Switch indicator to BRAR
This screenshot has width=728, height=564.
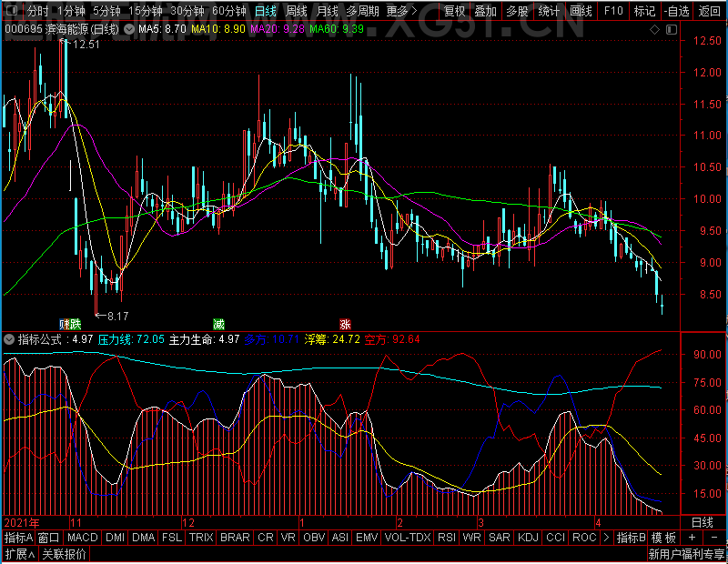click(x=235, y=538)
